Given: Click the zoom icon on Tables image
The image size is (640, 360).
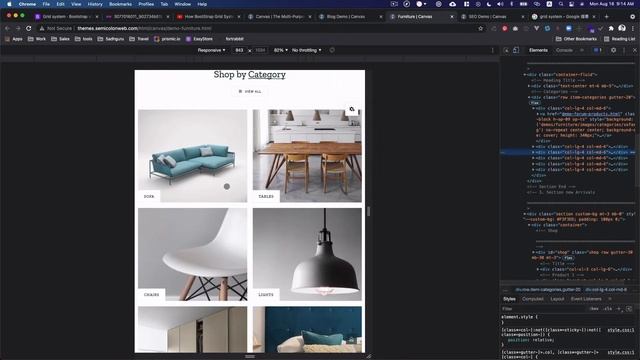Looking at the screenshot, I should [x=352, y=109].
